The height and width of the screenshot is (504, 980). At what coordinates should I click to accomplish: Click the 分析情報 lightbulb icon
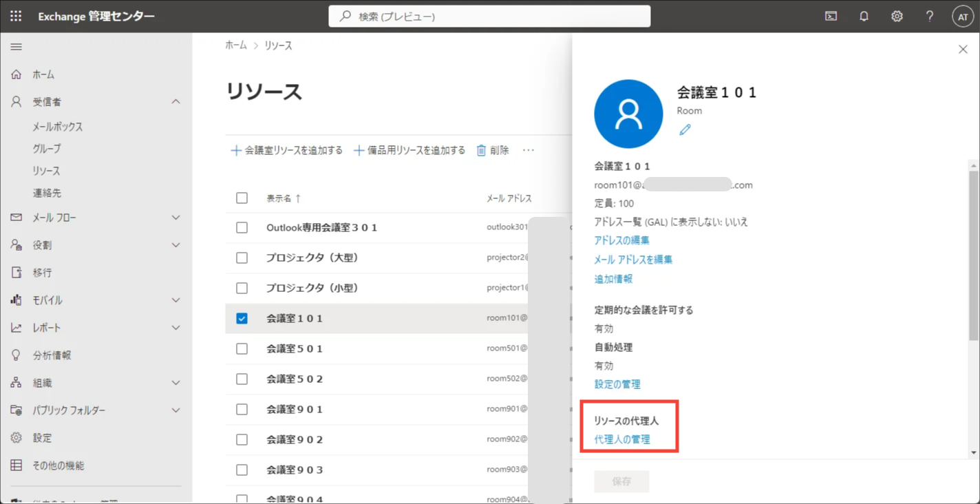click(x=17, y=355)
